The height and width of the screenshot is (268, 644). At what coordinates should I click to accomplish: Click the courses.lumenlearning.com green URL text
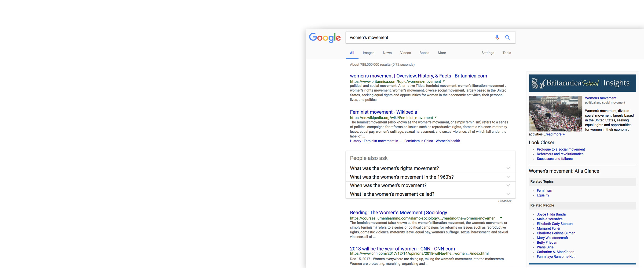click(x=424, y=218)
